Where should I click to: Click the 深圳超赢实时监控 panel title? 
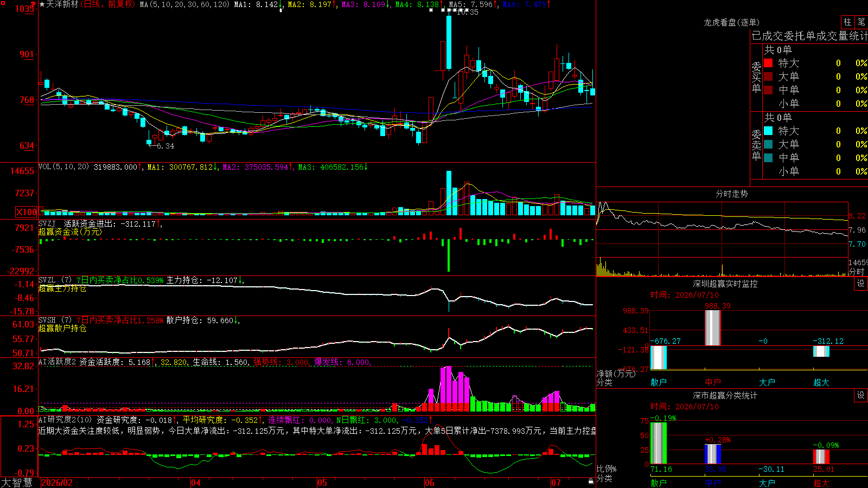click(725, 284)
